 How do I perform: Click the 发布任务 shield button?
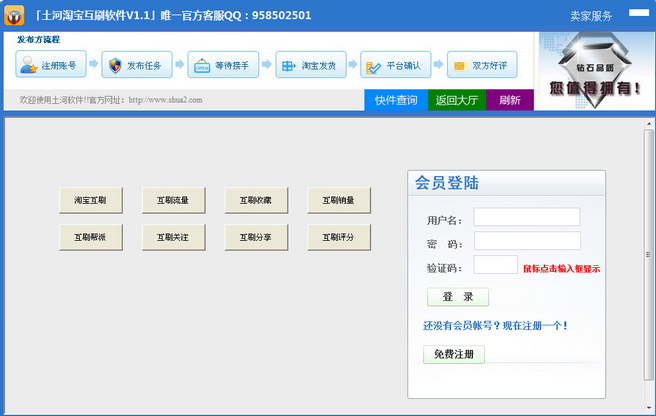[137, 64]
